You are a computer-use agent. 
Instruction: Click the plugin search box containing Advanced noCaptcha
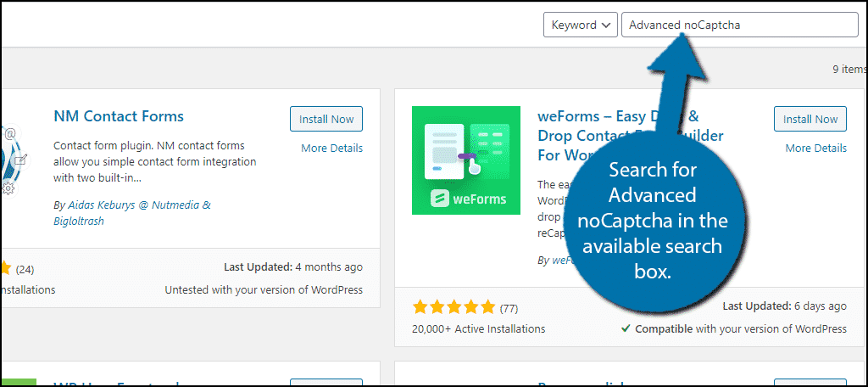[739, 25]
